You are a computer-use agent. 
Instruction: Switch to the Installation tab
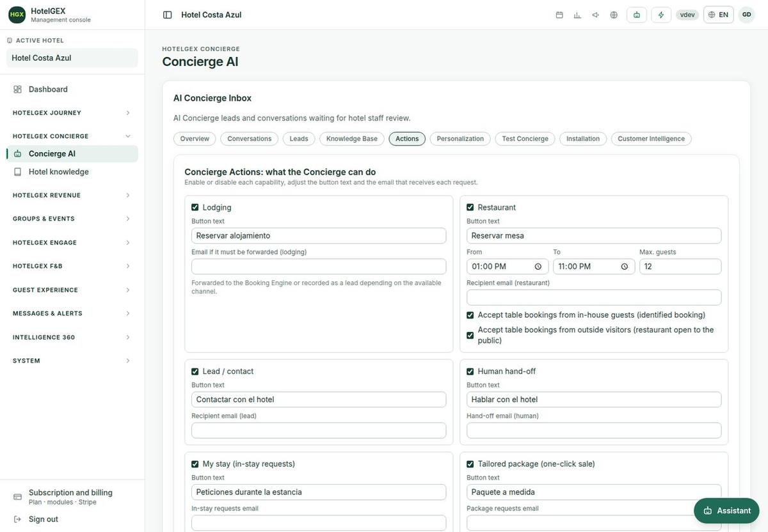583,139
